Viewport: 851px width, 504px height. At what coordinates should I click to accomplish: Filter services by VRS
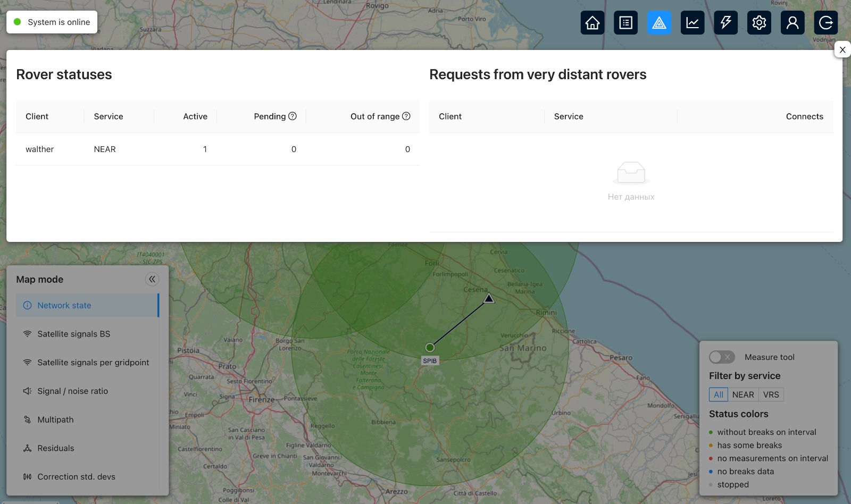tap(771, 394)
